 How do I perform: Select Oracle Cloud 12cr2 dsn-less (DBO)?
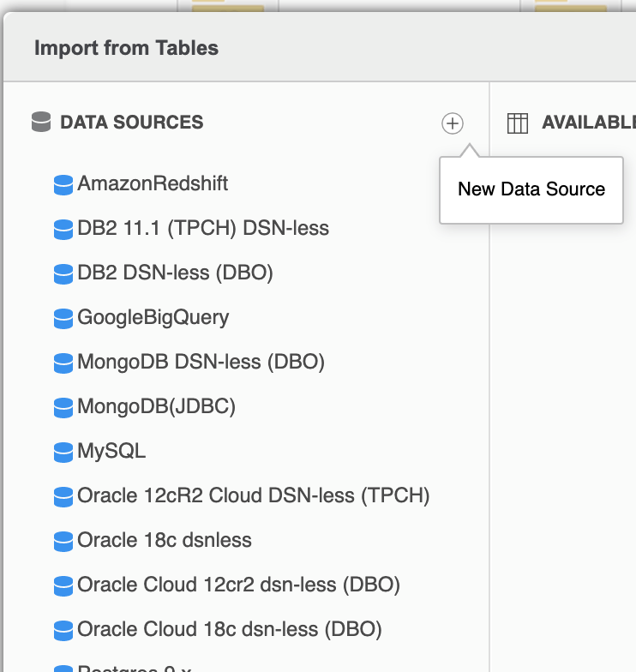(x=238, y=585)
